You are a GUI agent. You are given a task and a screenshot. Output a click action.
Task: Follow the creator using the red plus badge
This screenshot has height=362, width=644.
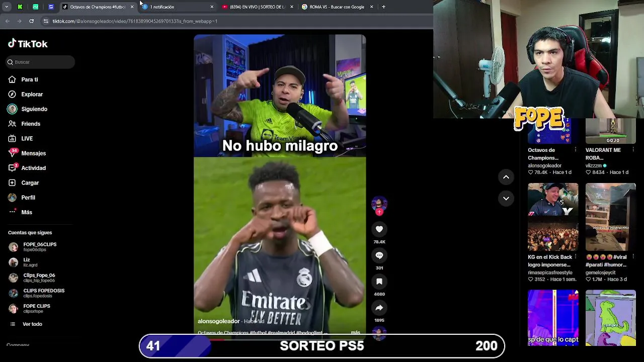(379, 212)
